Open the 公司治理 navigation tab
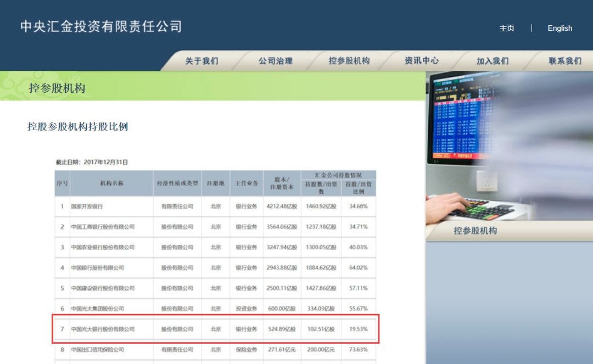Screen dimensions: 593x364 pos(275,61)
